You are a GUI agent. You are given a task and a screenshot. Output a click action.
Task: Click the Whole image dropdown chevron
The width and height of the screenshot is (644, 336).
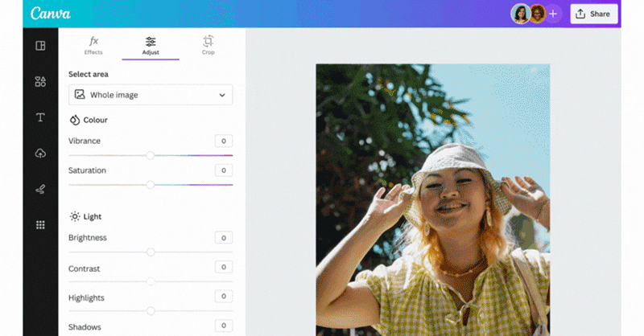coord(222,95)
